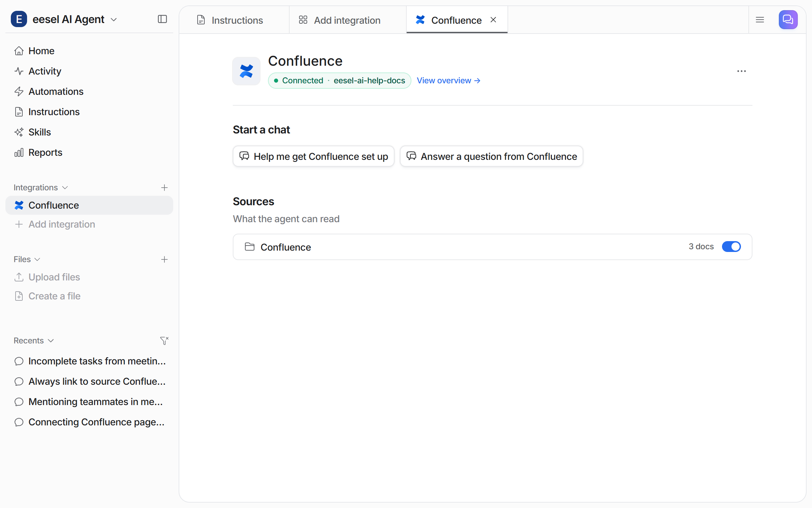The image size is (812, 508).
Task: Collapse the Recents section
Action: point(34,341)
